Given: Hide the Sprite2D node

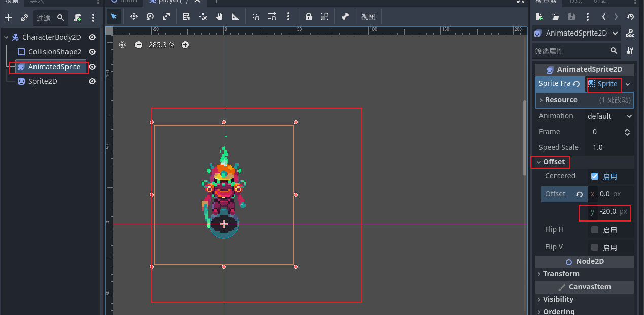Looking at the screenshot, I should point(92,81).
